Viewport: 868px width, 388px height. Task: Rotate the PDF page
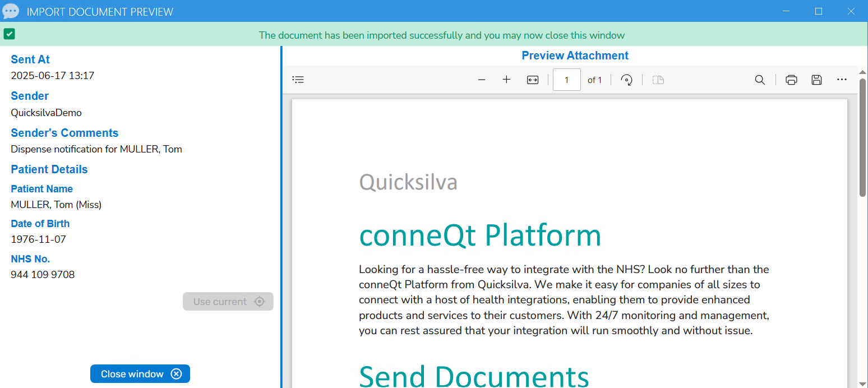point(626,80)
